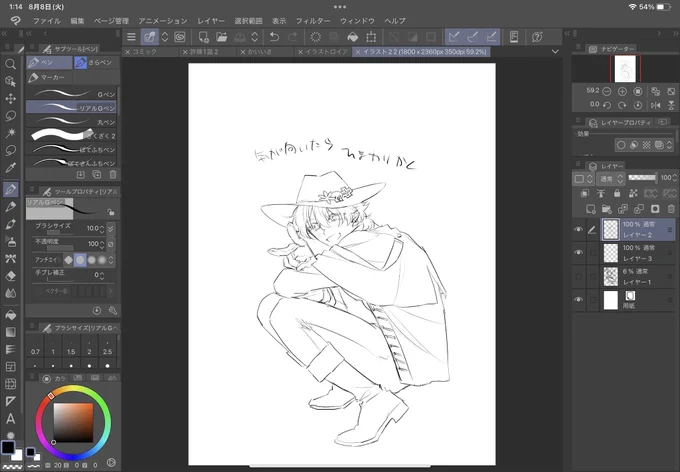Delete layer using the trash icon
The width and height of the screenshot is (680, 472).
(671, 210)
